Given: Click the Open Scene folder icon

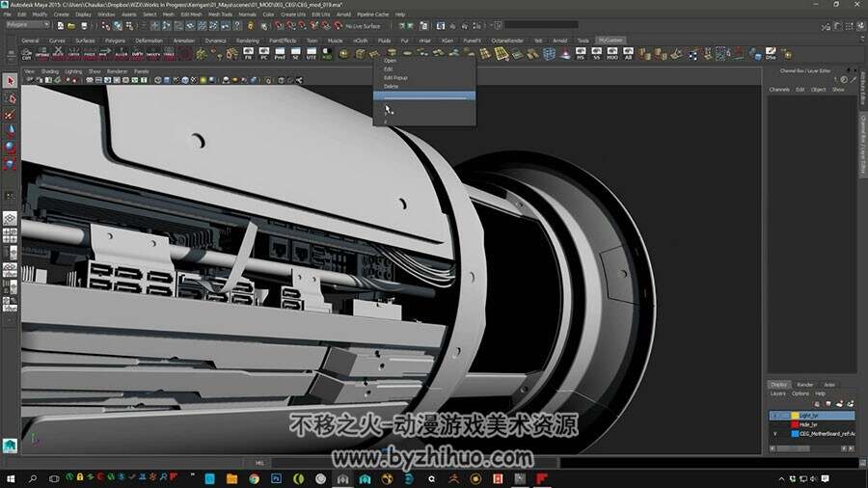Looking at the screenshot, I should [x=71, y=26].
